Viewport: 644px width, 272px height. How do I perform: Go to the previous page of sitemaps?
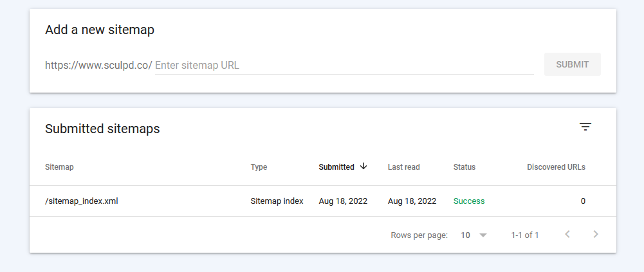click(567, 234)
